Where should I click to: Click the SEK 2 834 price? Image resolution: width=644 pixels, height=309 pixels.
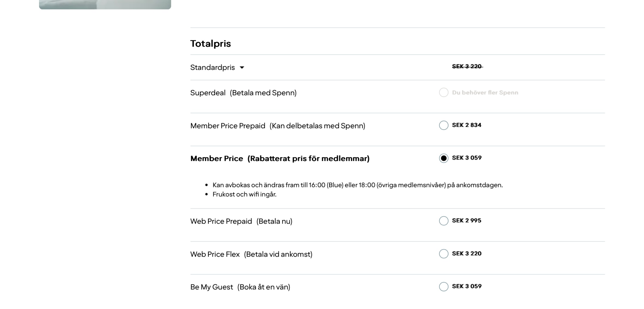click(466, 125)
